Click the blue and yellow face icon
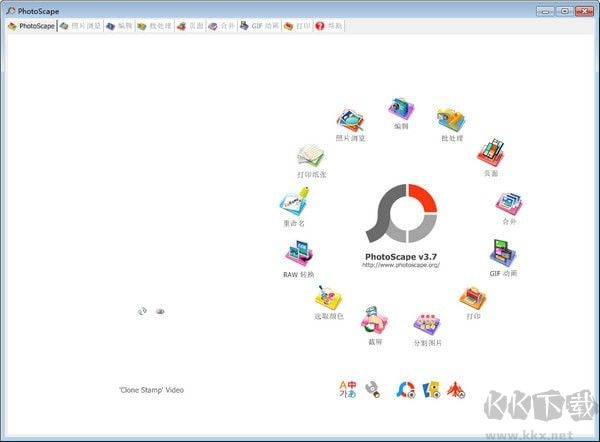 pyautogui.click(x=431, y=390)
